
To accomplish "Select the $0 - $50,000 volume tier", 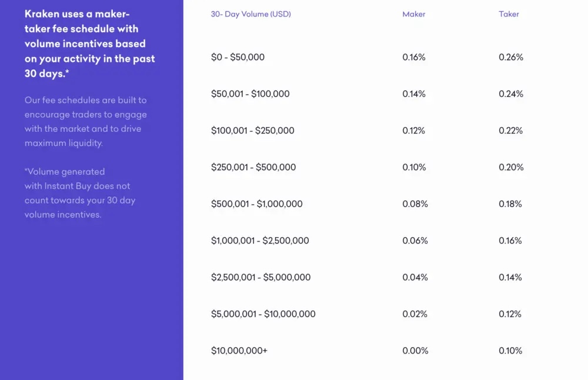I will (238, 57).
